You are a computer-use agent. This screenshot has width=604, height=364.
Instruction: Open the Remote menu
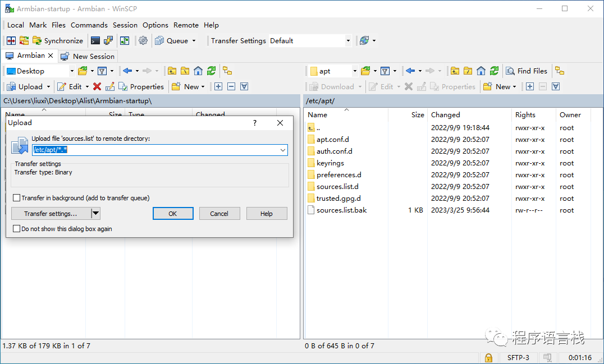coord(186,25)
